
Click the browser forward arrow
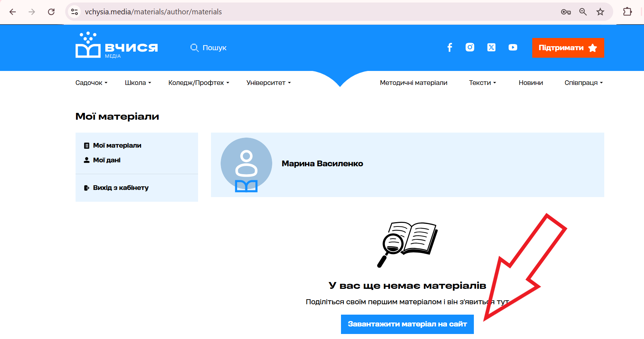point(32,12)
